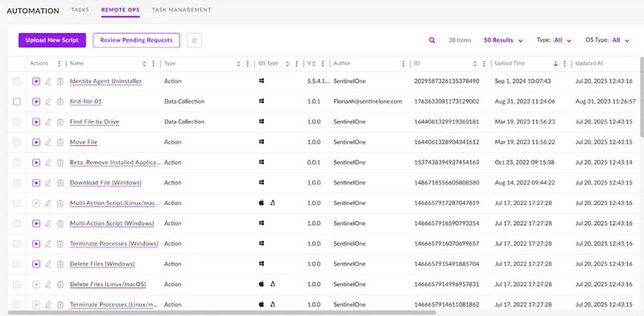Edit the Terminate Processes (Windows) script
This screenshot has height=316, width=644.
tap(48, 244)
